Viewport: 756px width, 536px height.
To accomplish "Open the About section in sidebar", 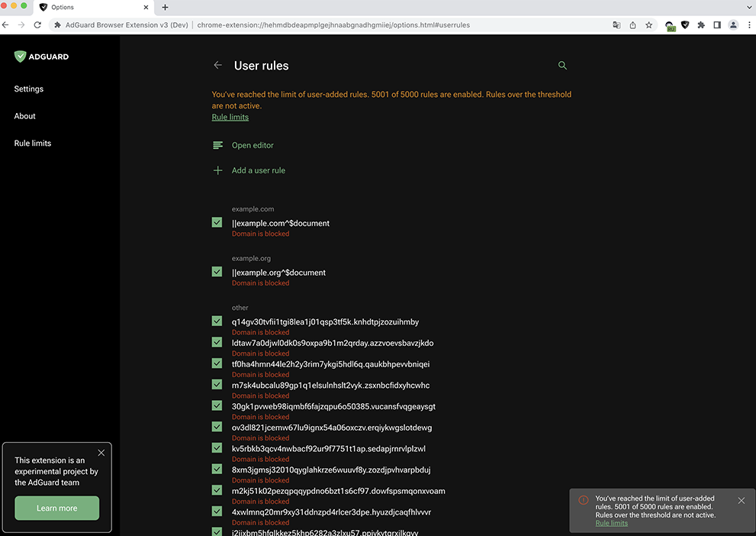I will point(25,116).
